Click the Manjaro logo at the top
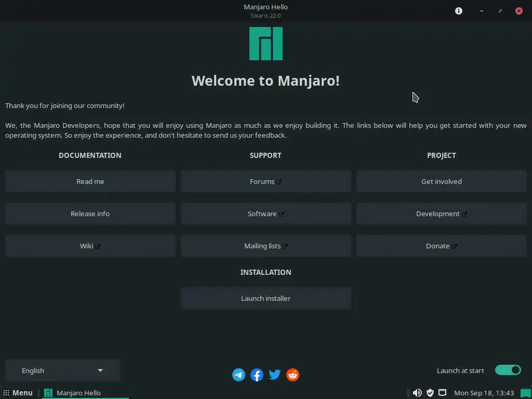The height and width of the screenshot is (399, 532). coord(266,44)
